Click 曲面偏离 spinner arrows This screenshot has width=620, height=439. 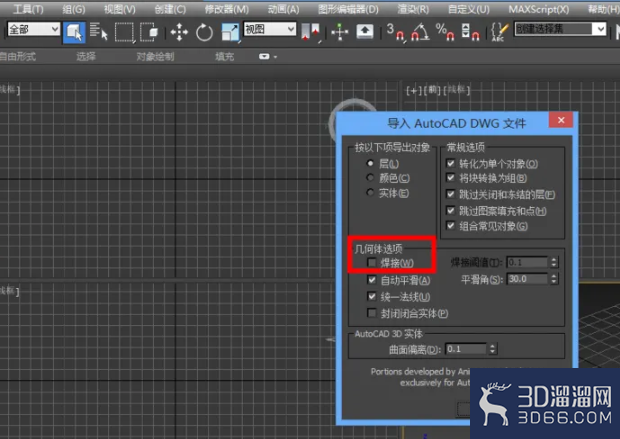pyautogui.click(x=492, y=349)
